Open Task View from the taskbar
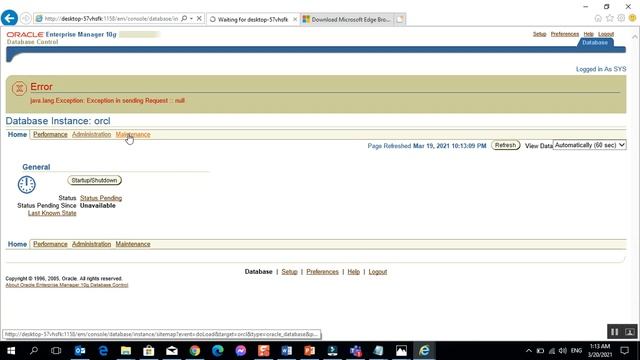 pos(56,351)
